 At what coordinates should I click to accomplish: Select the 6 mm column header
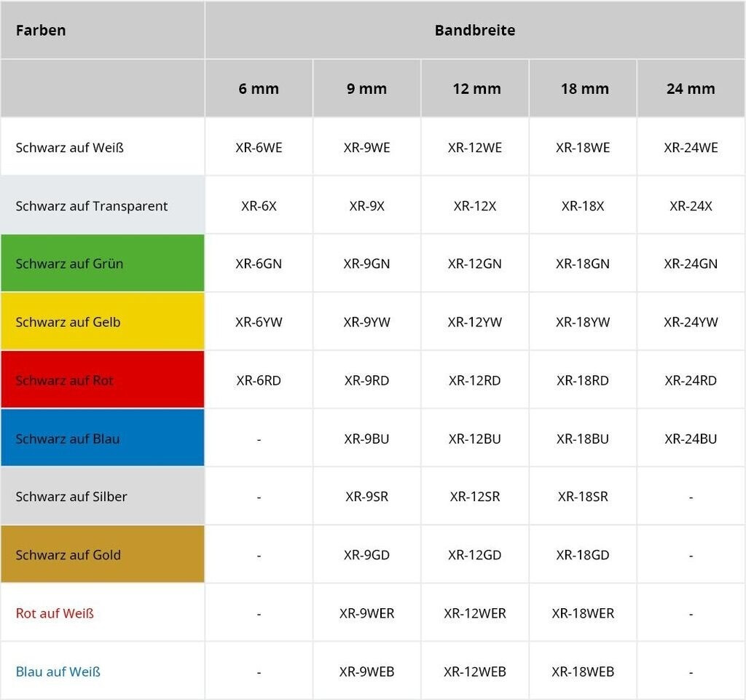click(259, 89)
